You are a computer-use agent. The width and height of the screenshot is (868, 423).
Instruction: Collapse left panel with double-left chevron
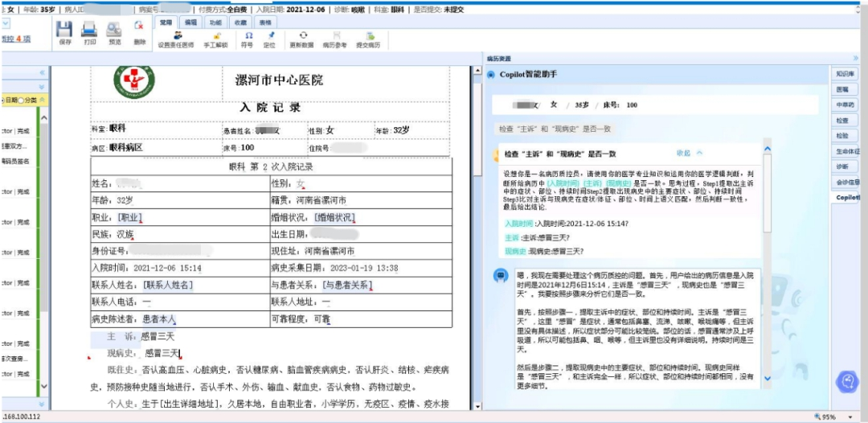42,72
